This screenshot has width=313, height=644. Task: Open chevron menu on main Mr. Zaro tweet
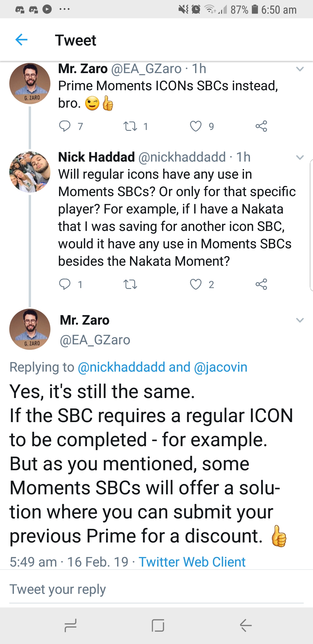pyautogui.click(x=300, y=320)
